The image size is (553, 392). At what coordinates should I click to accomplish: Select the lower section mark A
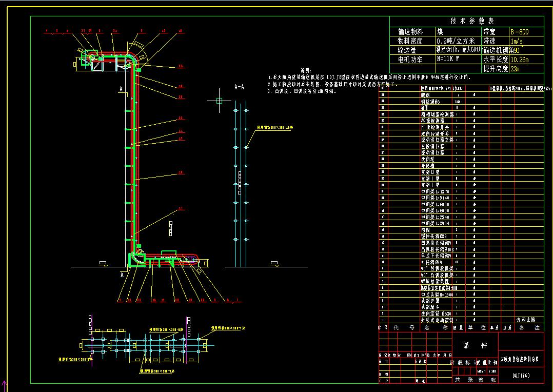pos(123,275)
